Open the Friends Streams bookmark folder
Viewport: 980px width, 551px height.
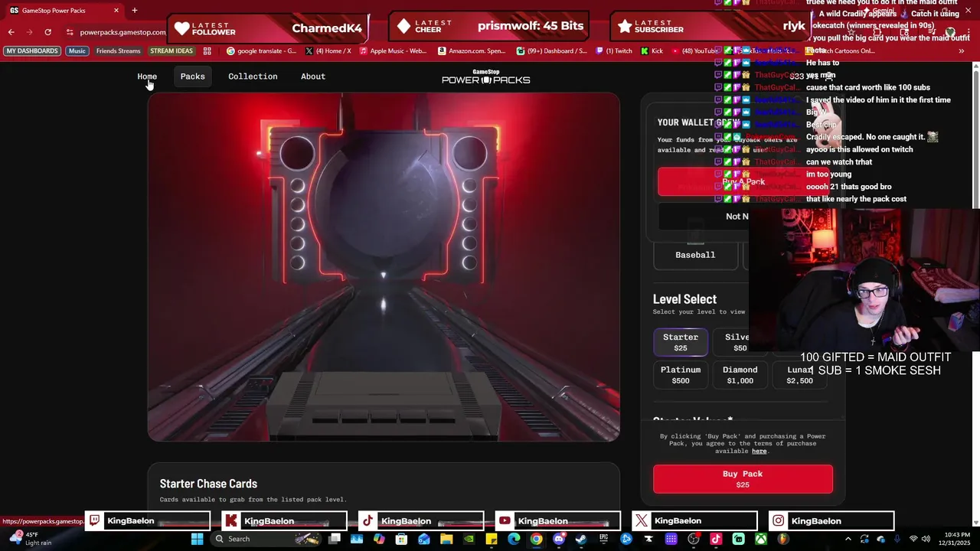(x=118, y=51)
